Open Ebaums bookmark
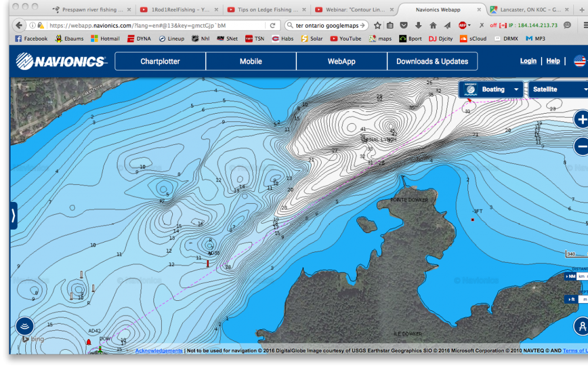This screenshot has width=588, height=368. pos(69,38)
